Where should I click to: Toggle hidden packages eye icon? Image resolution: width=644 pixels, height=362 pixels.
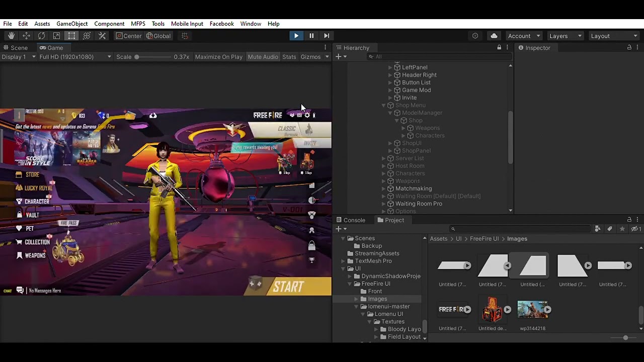coord(636,229)
